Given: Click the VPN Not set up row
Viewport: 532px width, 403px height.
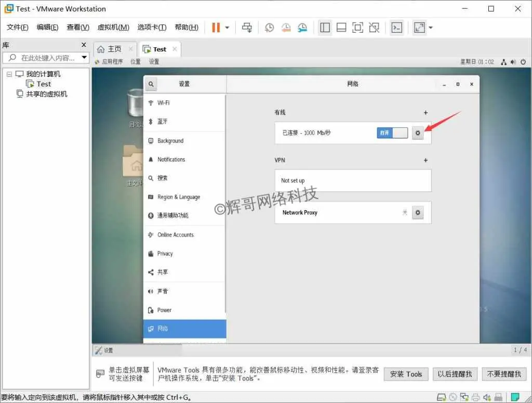Looking at the screenshot, I should click(353, 180).
